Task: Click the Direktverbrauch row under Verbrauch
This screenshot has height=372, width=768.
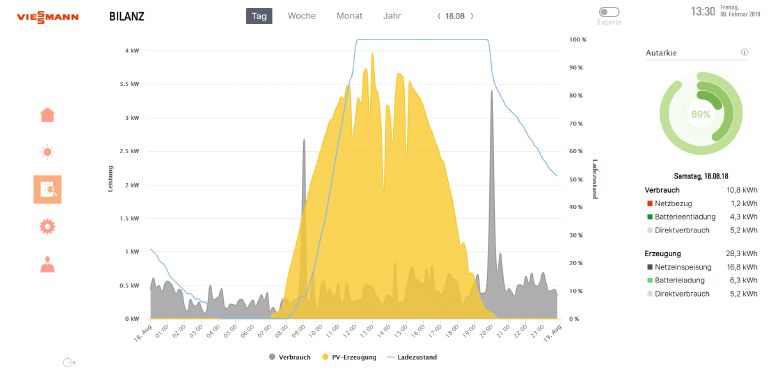Action: click(701, 230)
